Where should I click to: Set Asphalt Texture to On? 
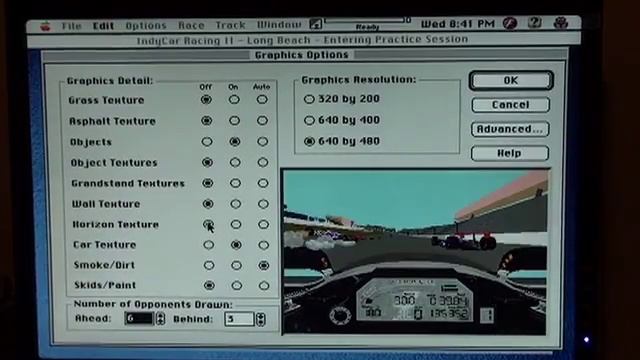[x=234, y=120]
